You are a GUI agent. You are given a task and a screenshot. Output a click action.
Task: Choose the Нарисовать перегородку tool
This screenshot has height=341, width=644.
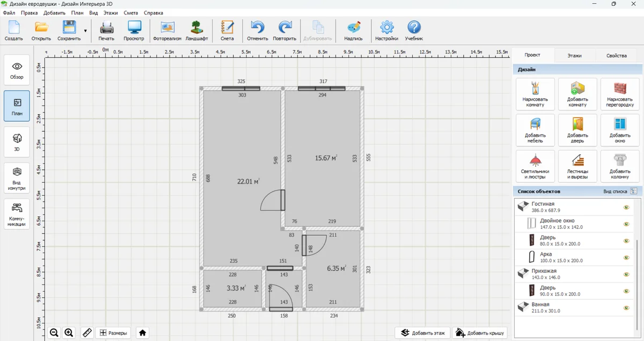(620, 94)
